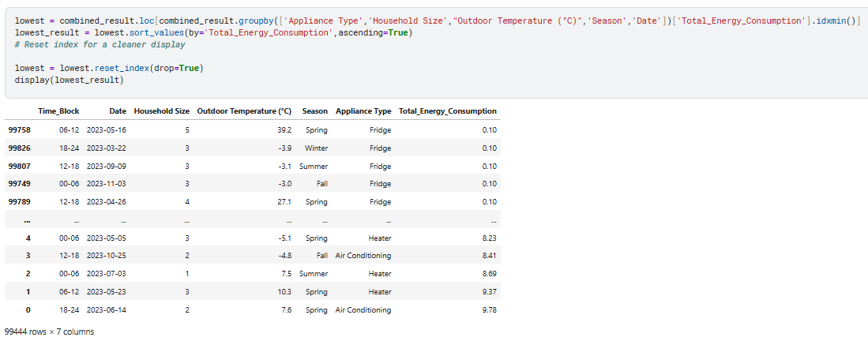Click the temperature value 39.2
Viewport: 868px width, 341px height.
(x=284, y=129)
